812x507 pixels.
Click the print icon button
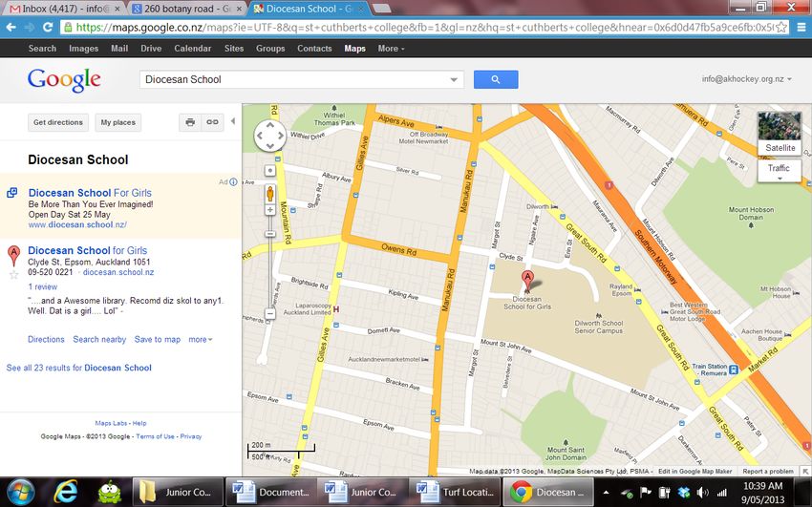click(190, 122)
